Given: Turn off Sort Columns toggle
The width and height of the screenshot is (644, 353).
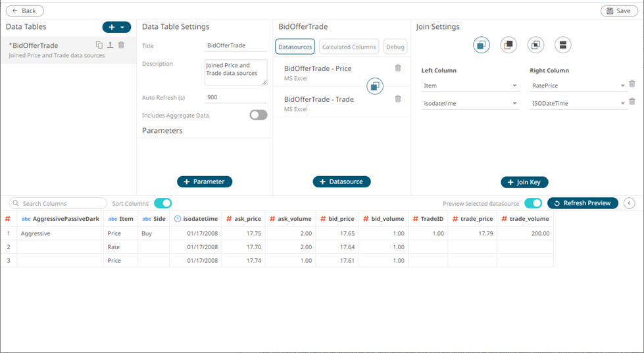Looking at the screenshot, I should point(162,203).
